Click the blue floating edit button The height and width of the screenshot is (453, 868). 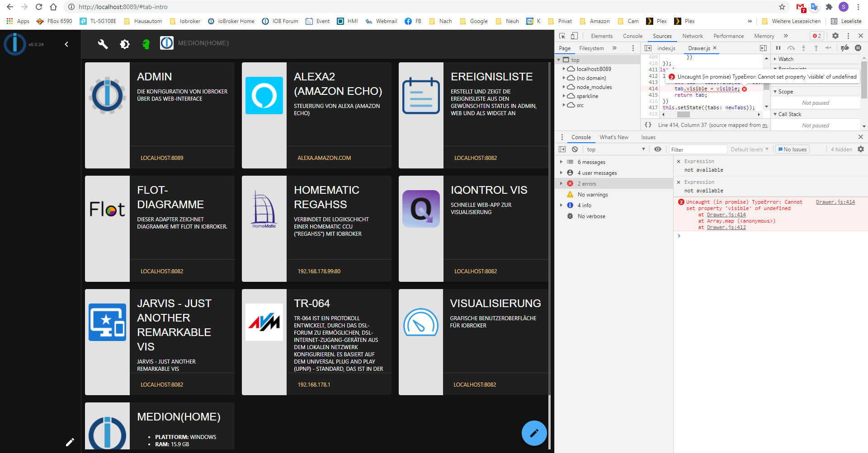[534, 433]
